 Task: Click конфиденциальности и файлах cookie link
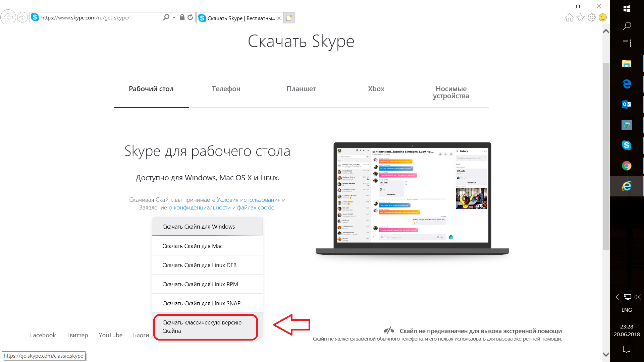coord(223,207)
